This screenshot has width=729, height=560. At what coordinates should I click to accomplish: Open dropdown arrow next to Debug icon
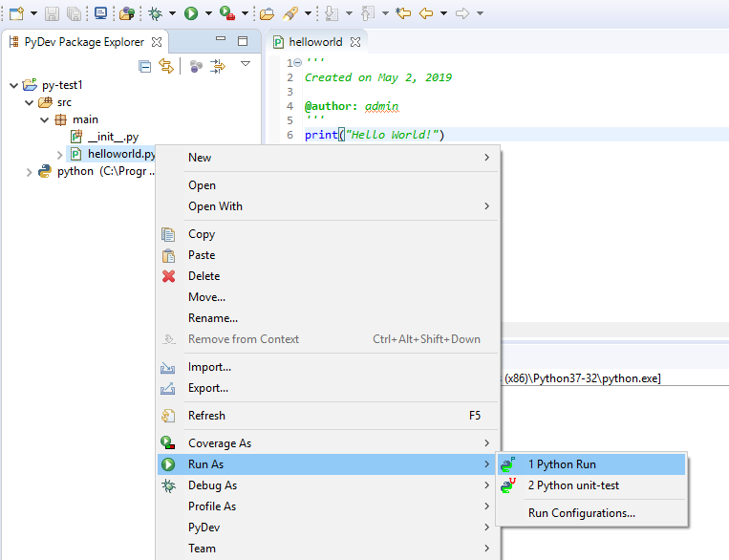(172, 13)
